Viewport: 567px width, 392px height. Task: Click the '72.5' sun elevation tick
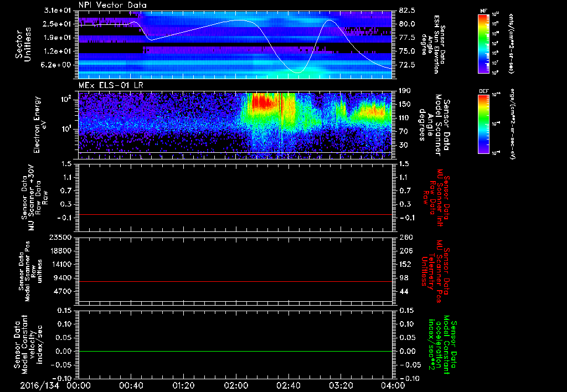coord(407,65)
